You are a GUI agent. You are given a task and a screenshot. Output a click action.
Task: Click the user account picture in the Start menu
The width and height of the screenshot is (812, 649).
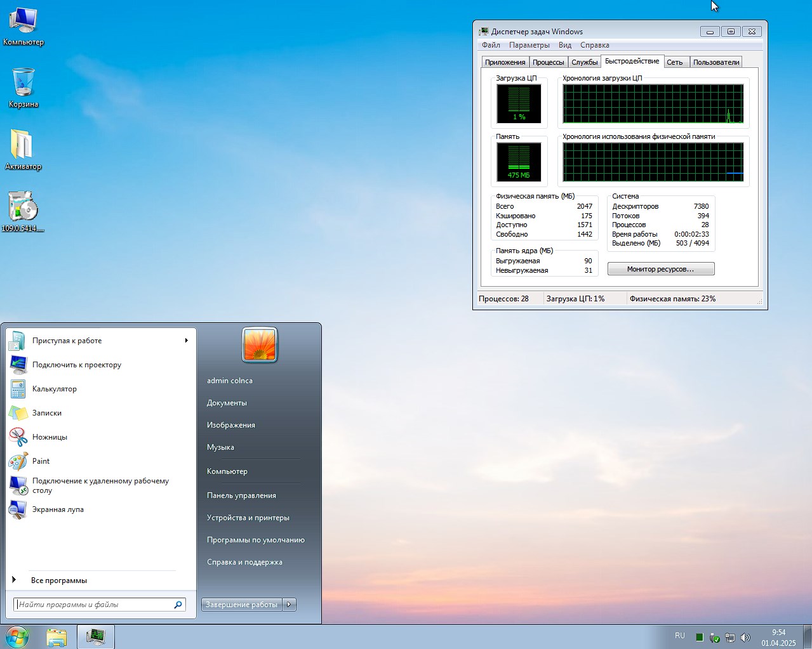(x=260, y=344)
